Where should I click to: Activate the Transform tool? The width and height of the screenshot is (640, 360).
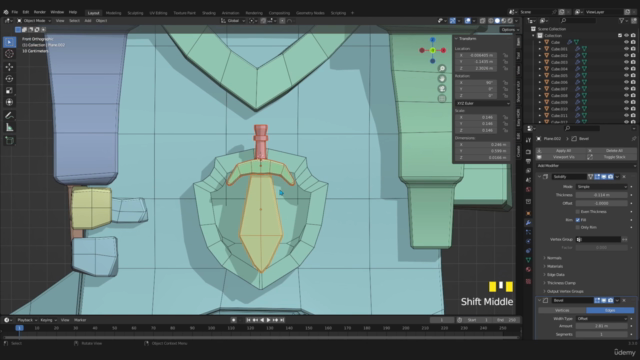point(9,102)
